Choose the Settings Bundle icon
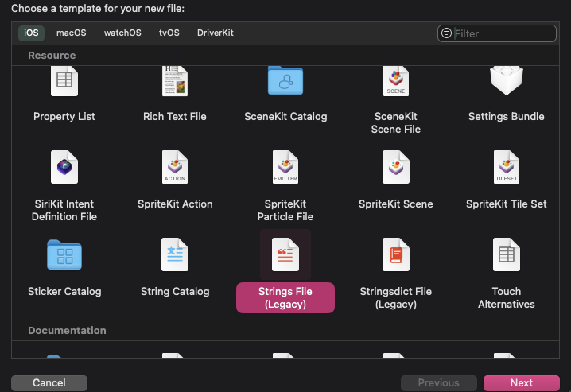 (506, 80)
